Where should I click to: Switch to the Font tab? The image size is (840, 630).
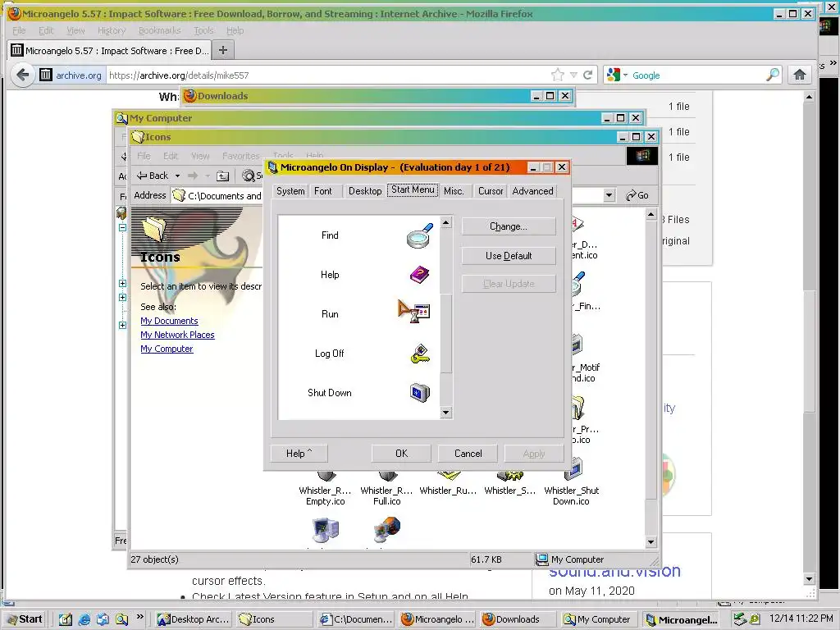click(x=323, y=191)
